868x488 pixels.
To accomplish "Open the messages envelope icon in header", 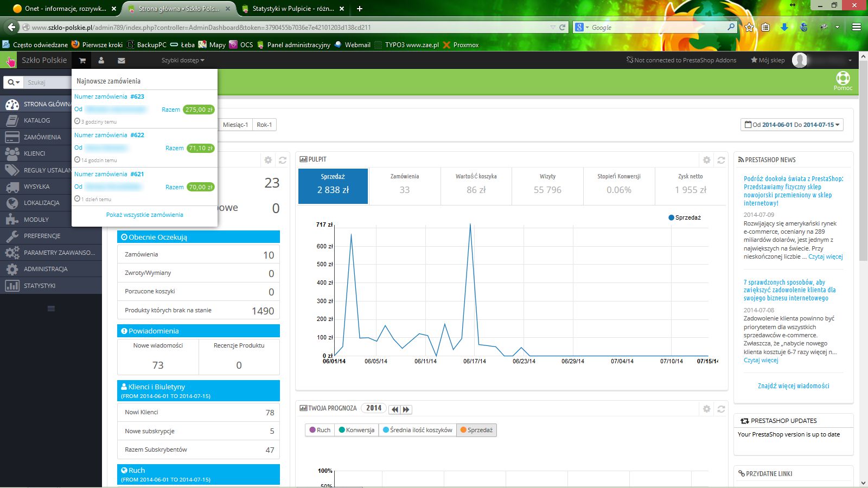I will pos(122,61).
